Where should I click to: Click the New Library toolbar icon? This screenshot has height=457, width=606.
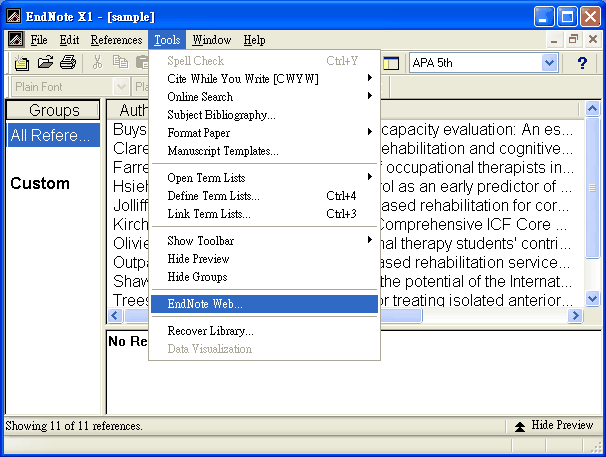click(22, 63)
